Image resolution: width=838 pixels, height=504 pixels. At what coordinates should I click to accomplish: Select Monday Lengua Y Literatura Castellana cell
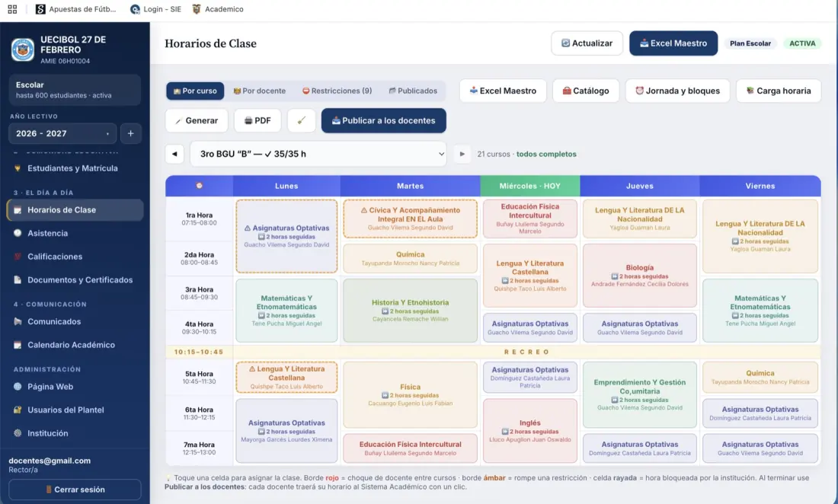pyautogui.click(x=286, y=377)
